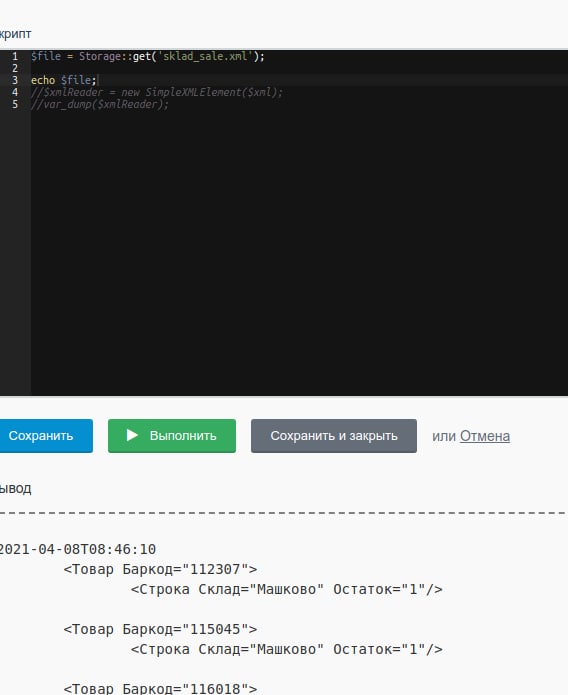The image size is (568, 695).
Task: Click the blue Сохранить button
Action: pyautogui.click(x=46, y=436)
